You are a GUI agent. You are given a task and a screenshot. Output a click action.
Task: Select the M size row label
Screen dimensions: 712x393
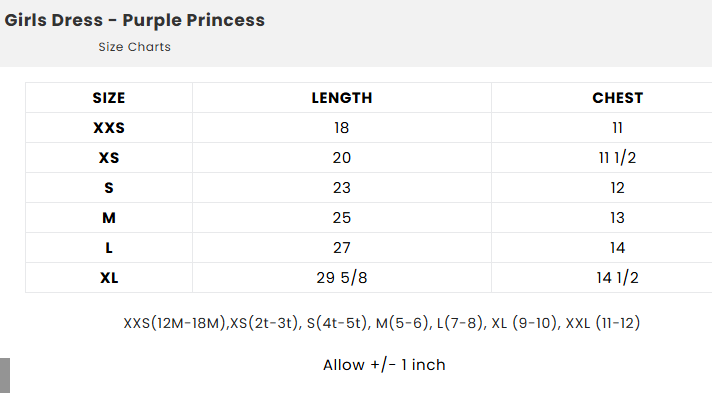[x=109, y=218]
